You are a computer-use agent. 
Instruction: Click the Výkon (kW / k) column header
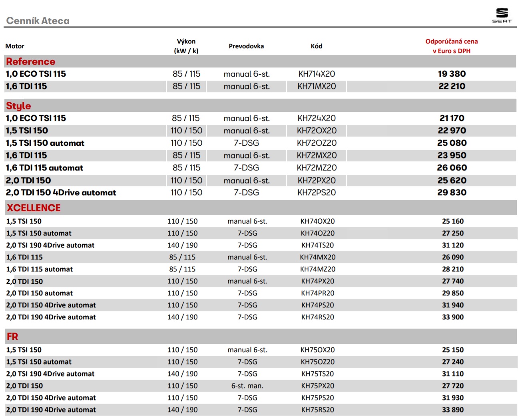[186, 46]
